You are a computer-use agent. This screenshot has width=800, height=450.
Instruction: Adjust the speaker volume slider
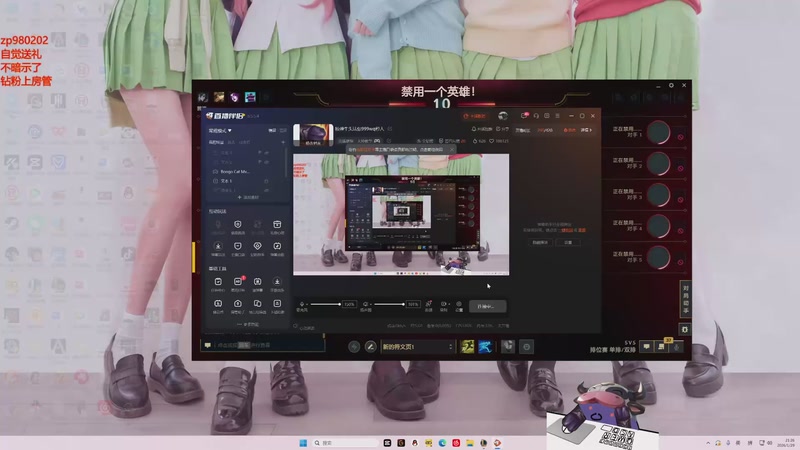pos(389,305)
